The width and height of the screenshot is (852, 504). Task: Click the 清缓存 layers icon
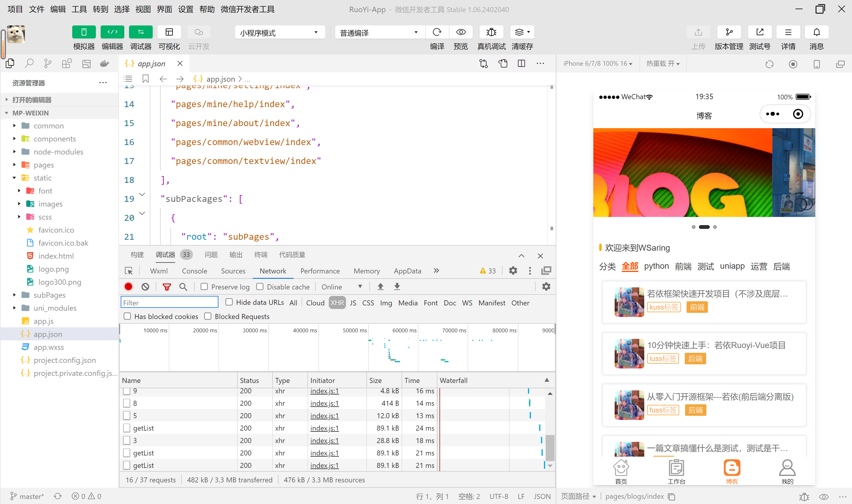[519, 32]
